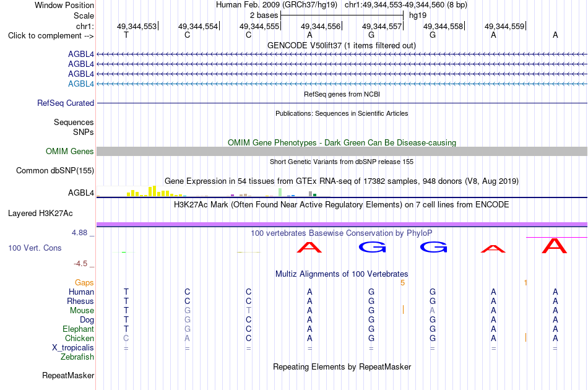Click 'Multiz Alignments of 100 Vertebrates' title

point(342,274)
